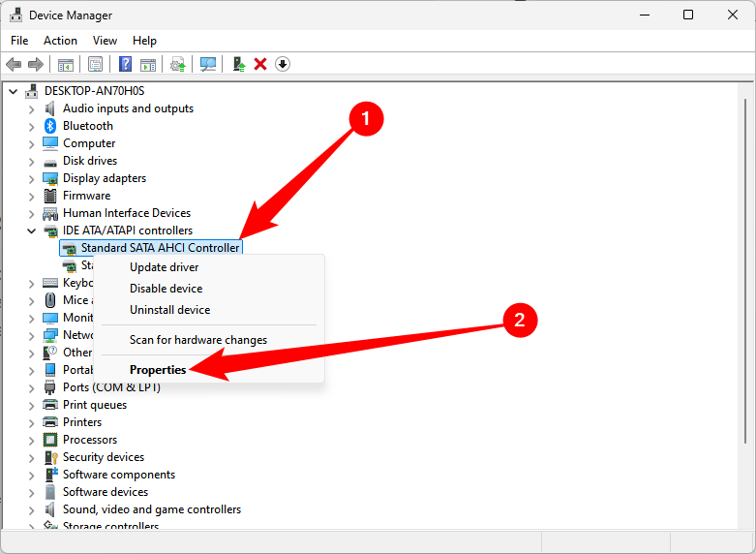Select Ports (COM & LPT) tree item
This screenshot has height=554, width=756.
tap(111, 387)
